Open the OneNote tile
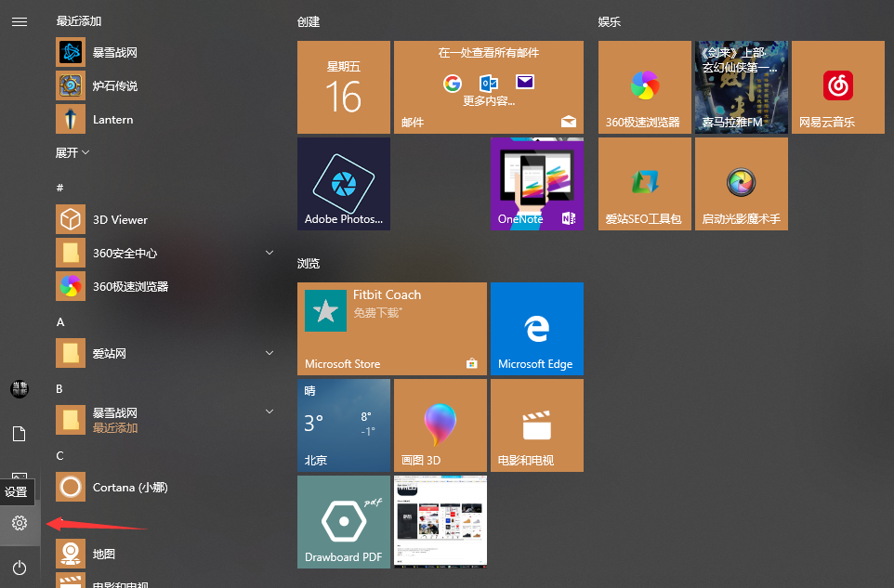The image size is (894, 588). (537, 184)
